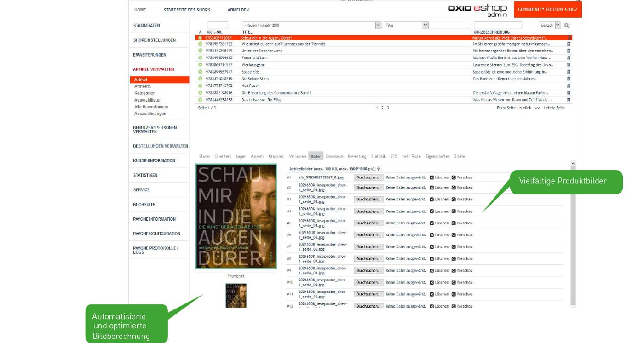Click Durchsuchen button for image #6
Image resolution: width=644 pixels, height=343 pixels.
click(x=369, y=235)
